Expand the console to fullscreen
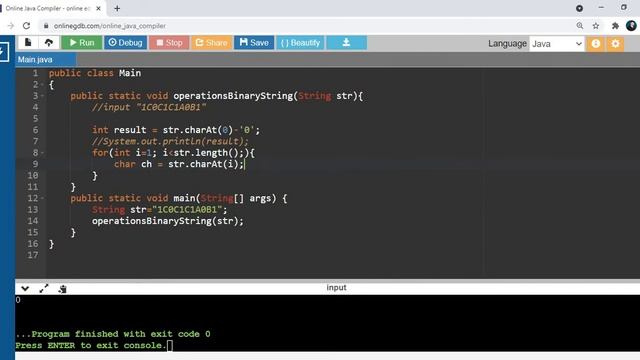 (44, 289)
